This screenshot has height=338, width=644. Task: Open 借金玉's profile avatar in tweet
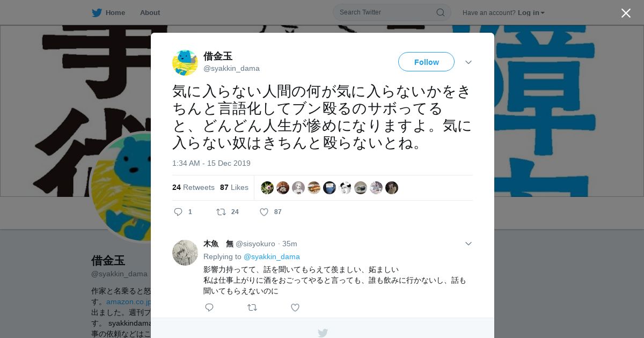coord(185,62)
